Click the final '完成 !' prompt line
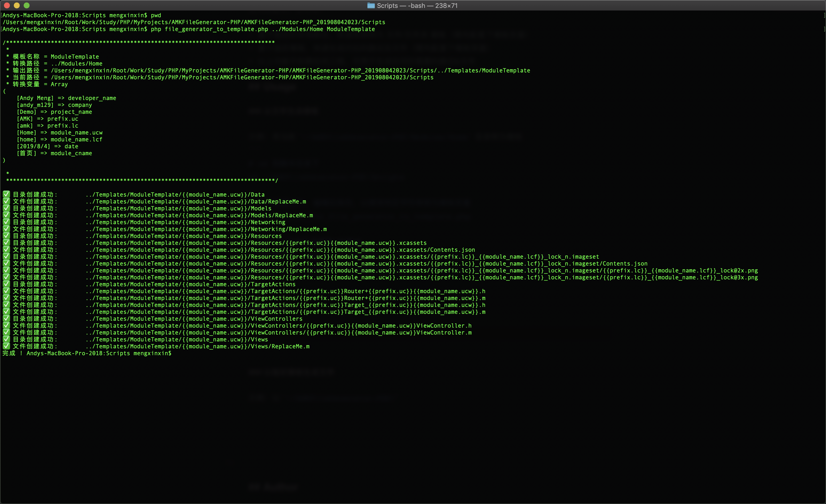This screenshot has width=826, height=504. (12, 353)
